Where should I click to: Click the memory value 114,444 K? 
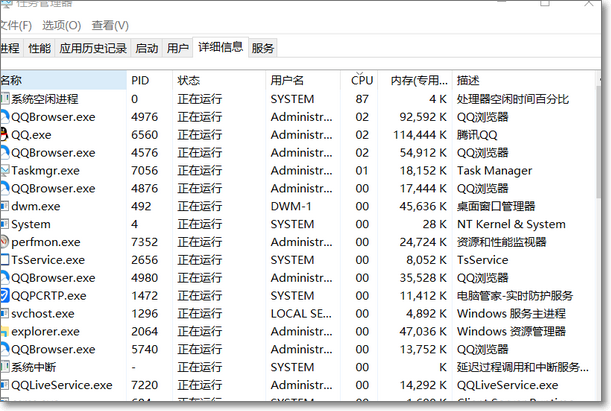[x=420, y=135]
